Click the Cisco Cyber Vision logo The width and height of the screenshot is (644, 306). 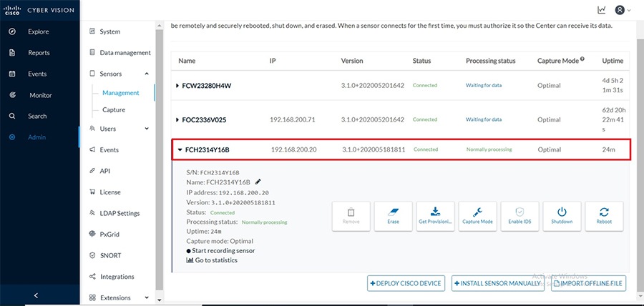39,10
